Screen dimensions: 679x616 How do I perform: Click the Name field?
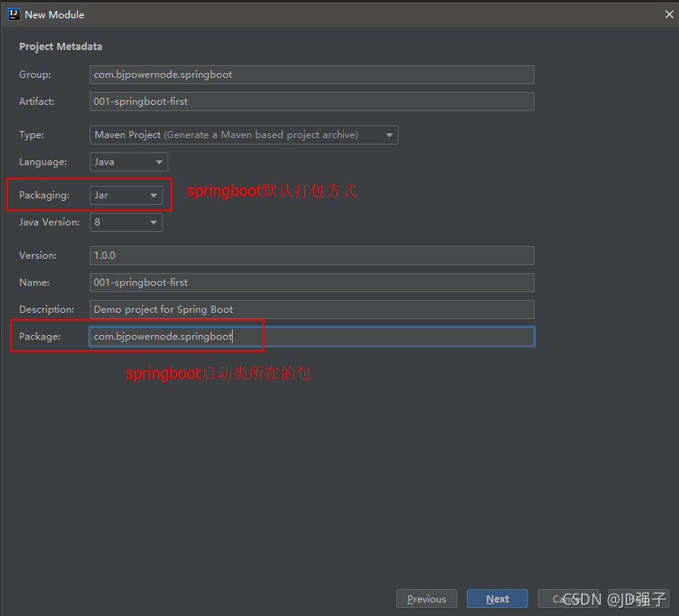coord(312,283)
